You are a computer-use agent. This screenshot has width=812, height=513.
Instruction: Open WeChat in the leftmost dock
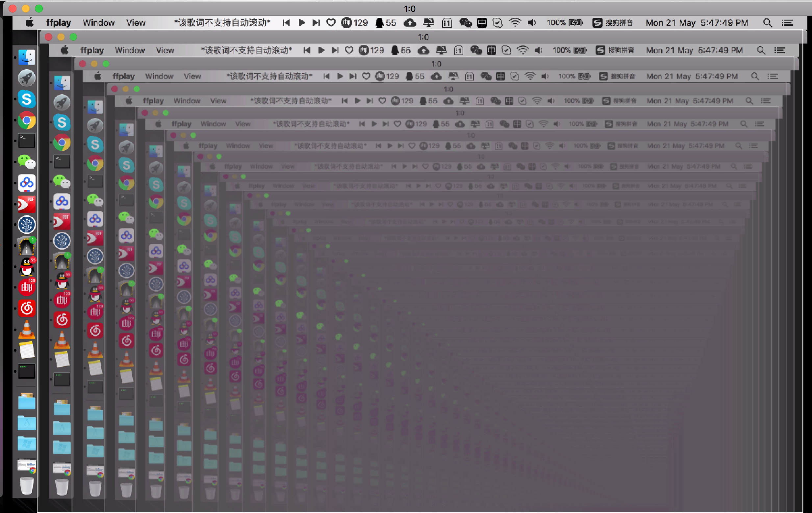coord(27,162)
